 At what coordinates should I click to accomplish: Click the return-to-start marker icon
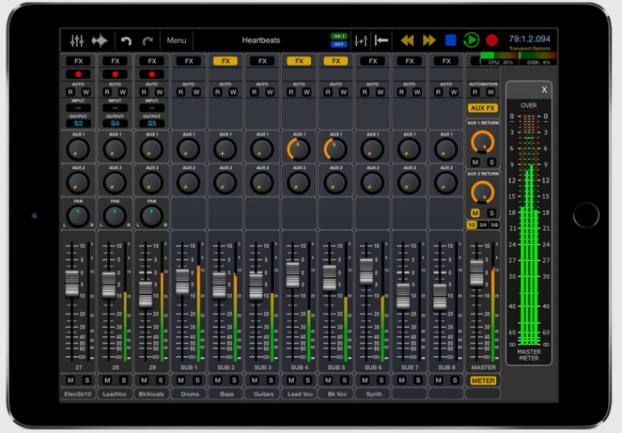(x=381, y=40)
